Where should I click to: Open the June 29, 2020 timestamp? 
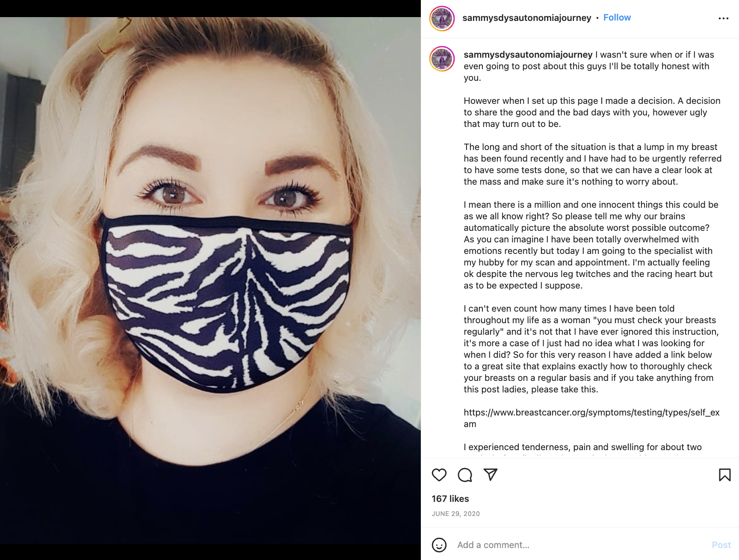pos(456,514)
